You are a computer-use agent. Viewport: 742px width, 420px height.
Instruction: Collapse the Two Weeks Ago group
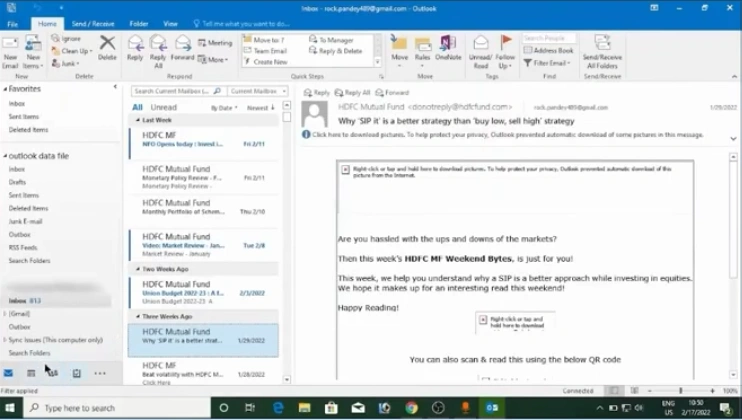pyautogui.click(x=138, y=269)
